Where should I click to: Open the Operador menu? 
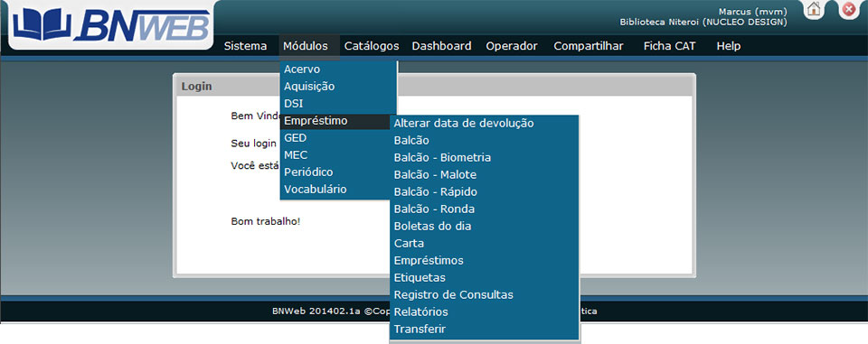point(512,46)
